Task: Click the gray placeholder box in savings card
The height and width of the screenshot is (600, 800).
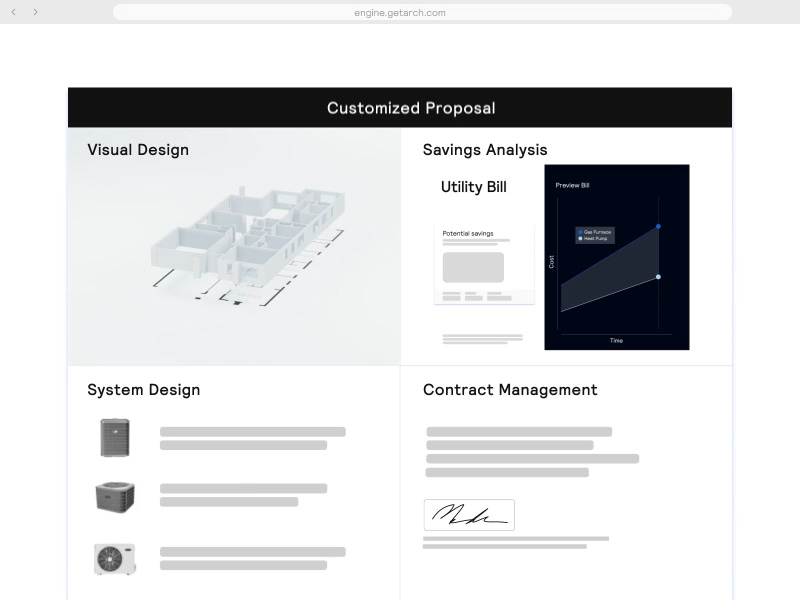Action: [x=473, y=267]
